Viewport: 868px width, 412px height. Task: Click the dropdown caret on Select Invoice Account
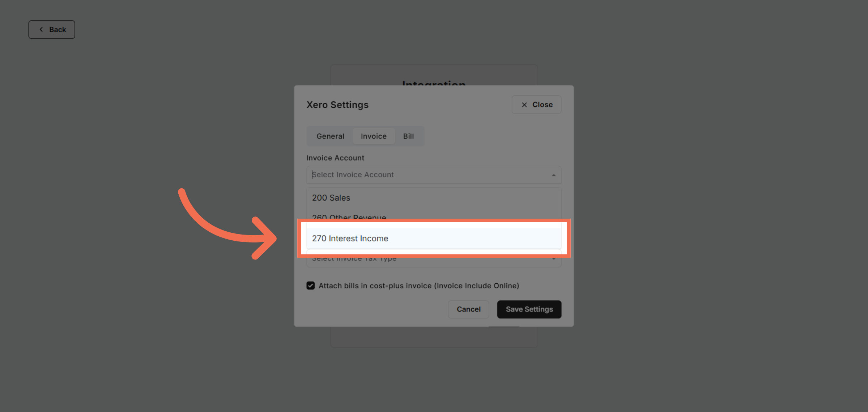553,175
